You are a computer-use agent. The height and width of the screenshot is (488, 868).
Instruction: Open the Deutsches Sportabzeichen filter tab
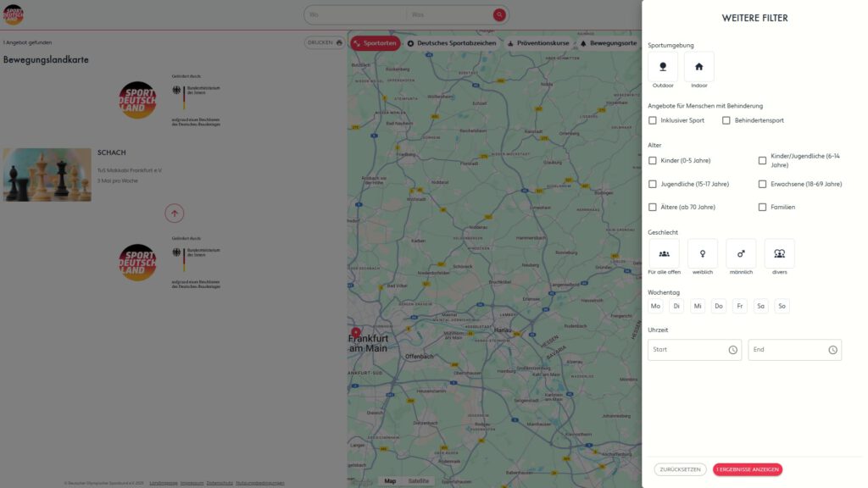451,43
